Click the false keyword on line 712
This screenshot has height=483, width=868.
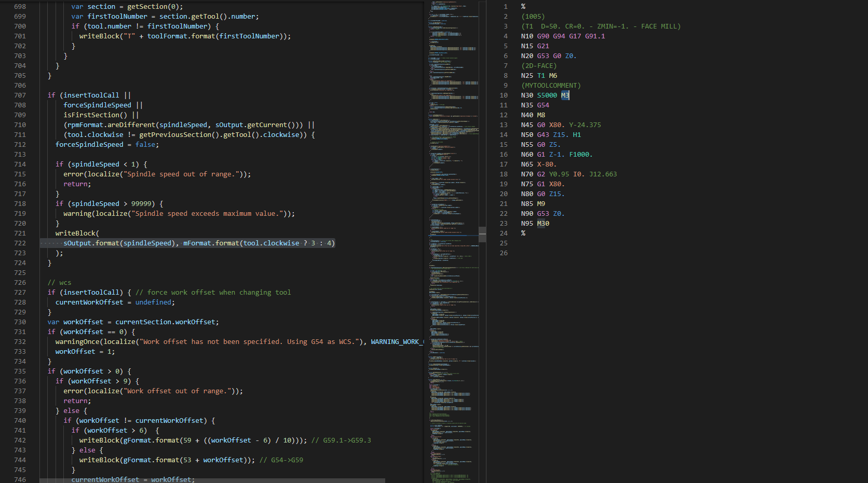click(x=145, y=145)
